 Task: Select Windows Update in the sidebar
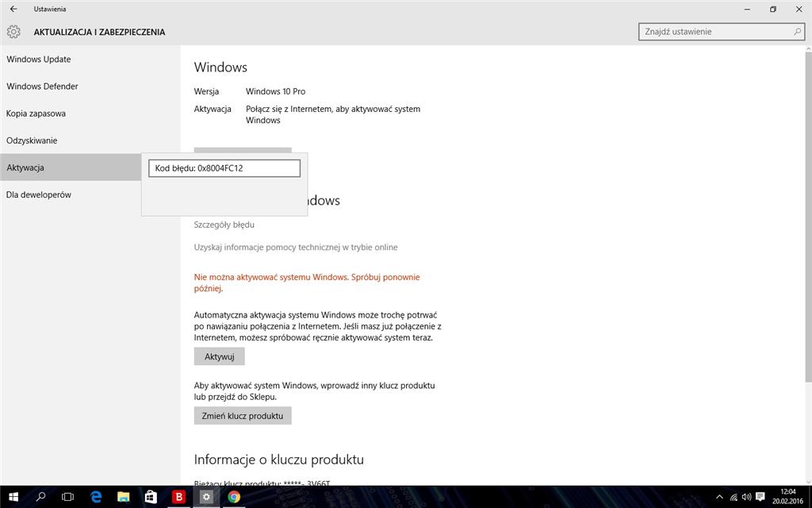coord(90,59)
